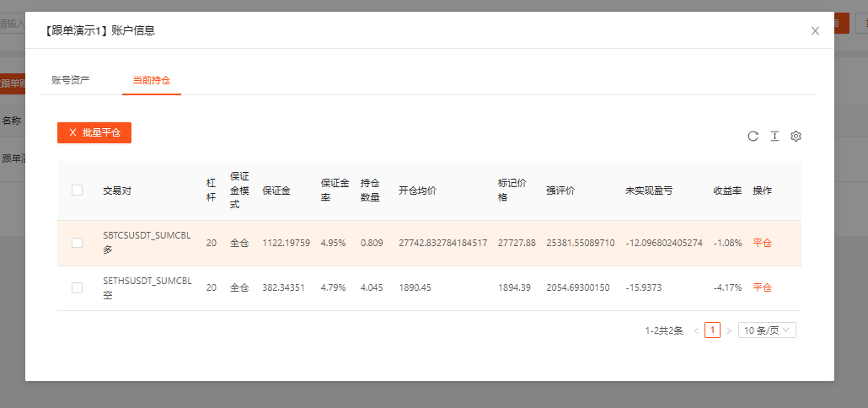Click the 批量平仓 button
This screenshot has height=408, width=868.
click(94, 133)
